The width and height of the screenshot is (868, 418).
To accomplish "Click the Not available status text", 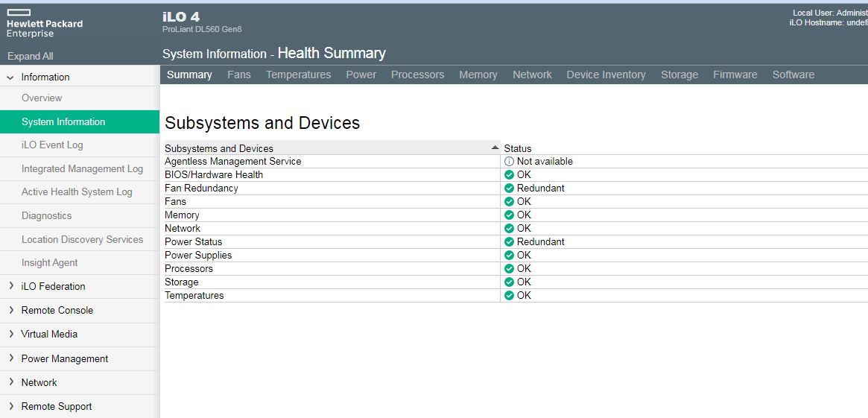I will [x=545, y=162].
